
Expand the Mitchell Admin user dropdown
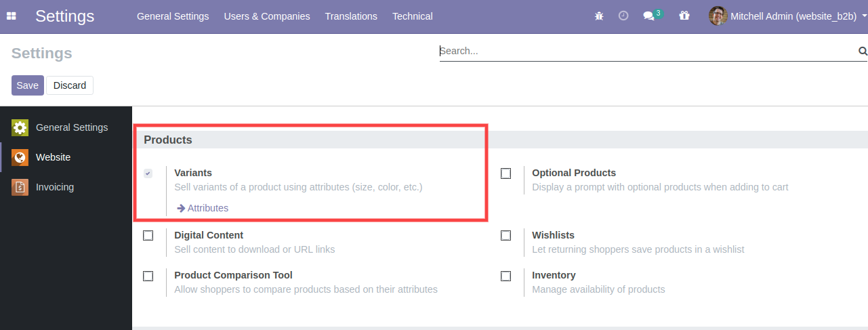(x=788, y=16)
